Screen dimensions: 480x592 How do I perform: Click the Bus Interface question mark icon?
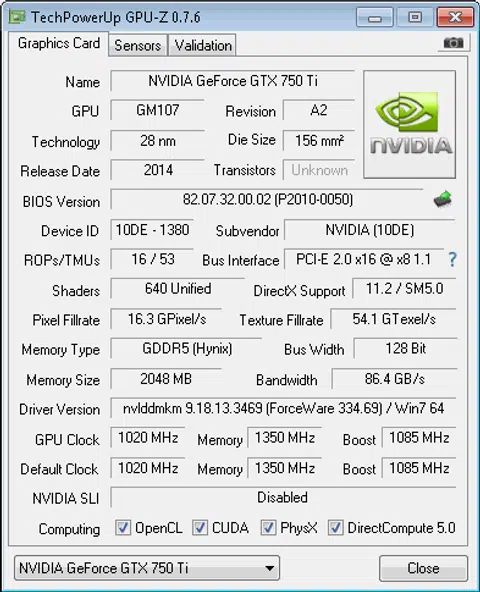[452, 260]
